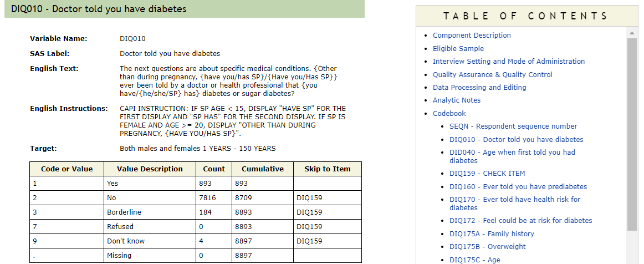Open the Data Processing and Editing link
Image resolution: width=644 pixels, height=264 pixels.
pyautogui.click(x=479, y=88)
